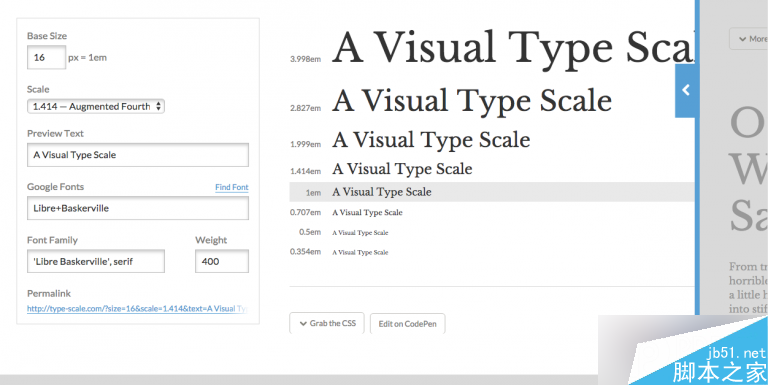Click the Edit on CodePen button
Image resolution: width=768 pixels, height=385 pixels.
coord(408,324)
